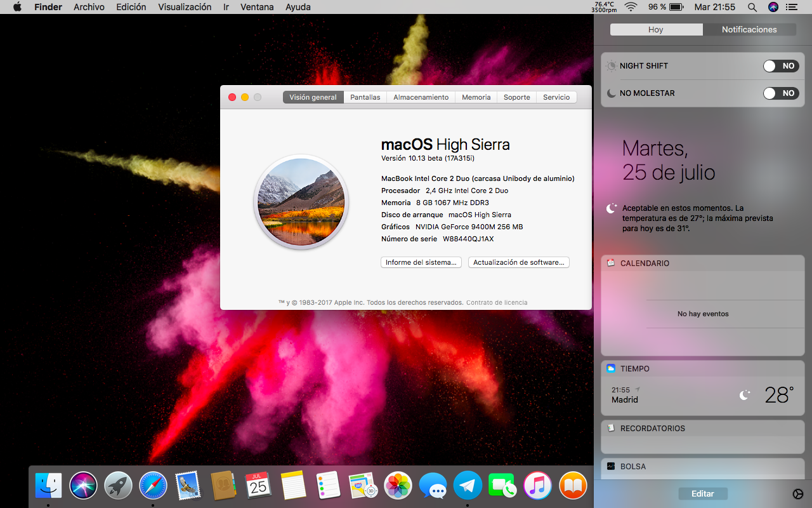The height and width of the screenshot is (508, 812).
Task: Click the Madrid weather row
Action: (x=703, y=395)
